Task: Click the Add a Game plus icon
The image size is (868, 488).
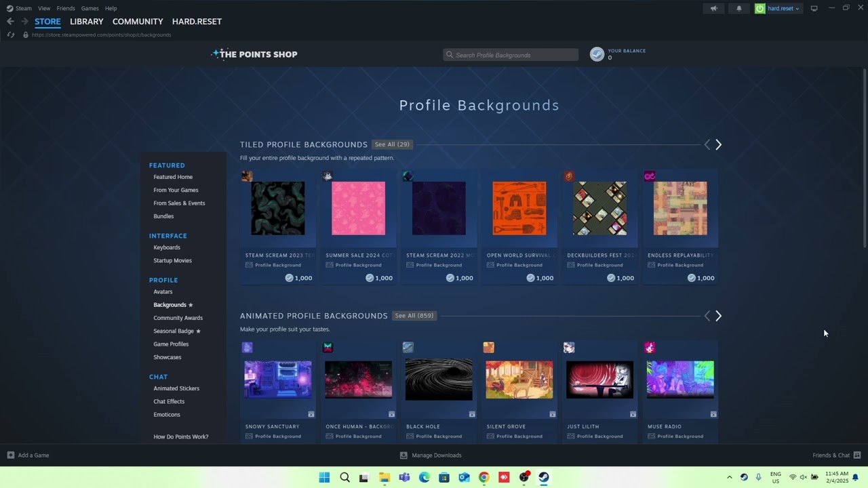Action: [11, 455]
